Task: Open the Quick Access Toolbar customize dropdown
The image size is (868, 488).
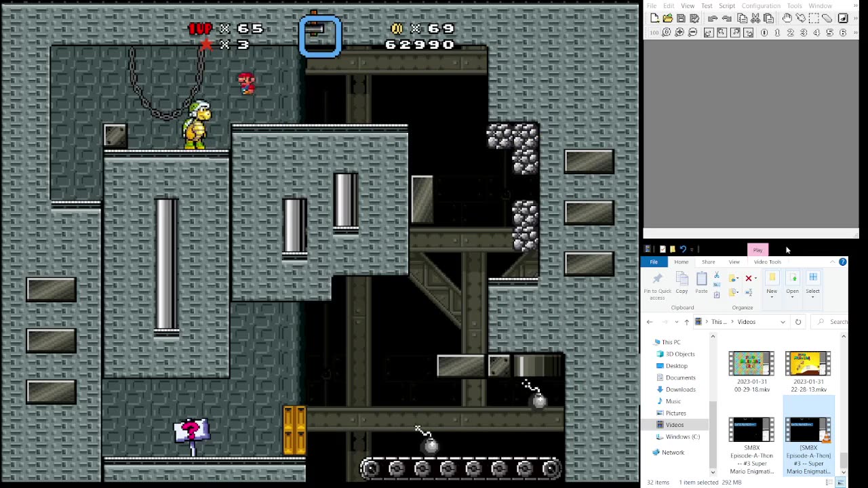Action: (x=692, y=249)
